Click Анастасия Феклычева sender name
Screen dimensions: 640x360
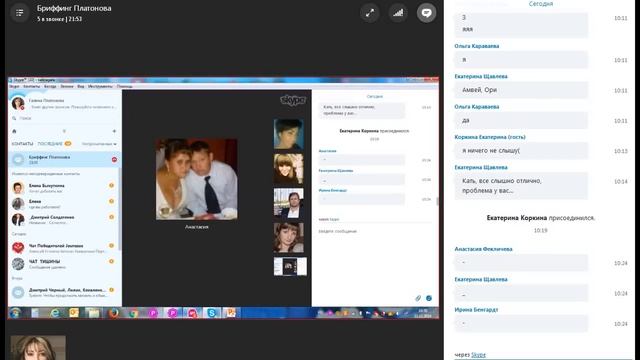click(483, 249)
